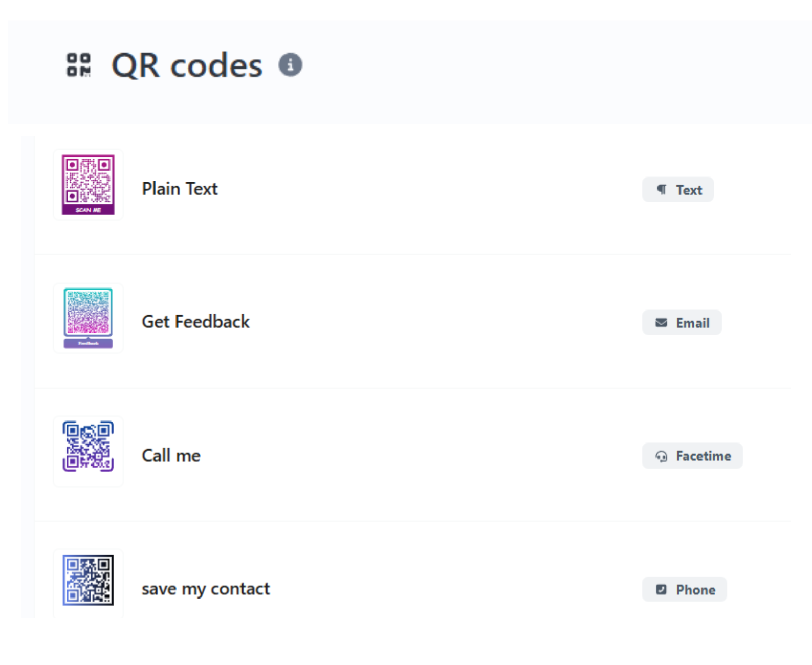Open the Plain Text QR code entry

180,189
